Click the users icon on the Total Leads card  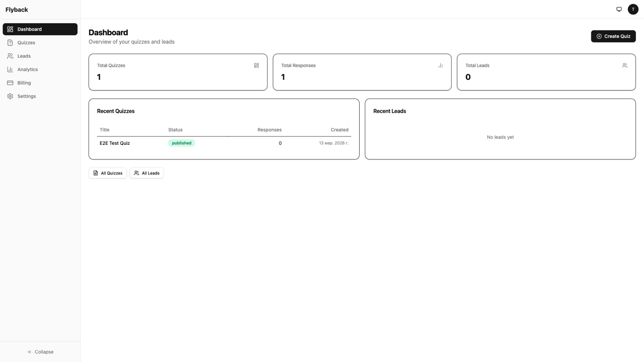(624, 65)
